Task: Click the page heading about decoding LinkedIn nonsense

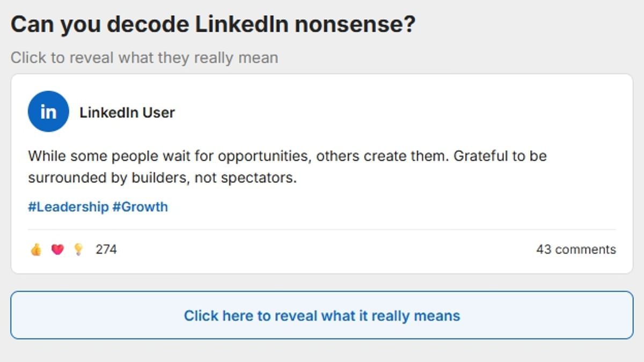Action: tap(213, 23)
